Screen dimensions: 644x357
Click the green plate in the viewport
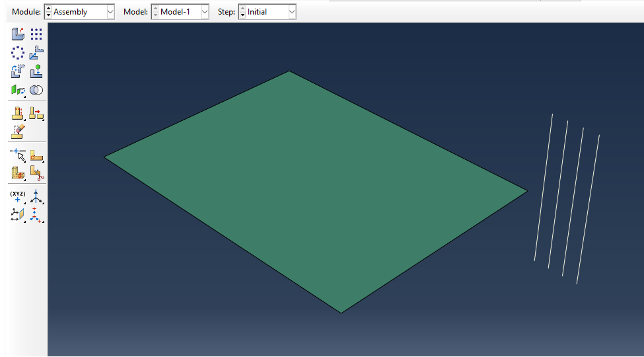point(316,191)
